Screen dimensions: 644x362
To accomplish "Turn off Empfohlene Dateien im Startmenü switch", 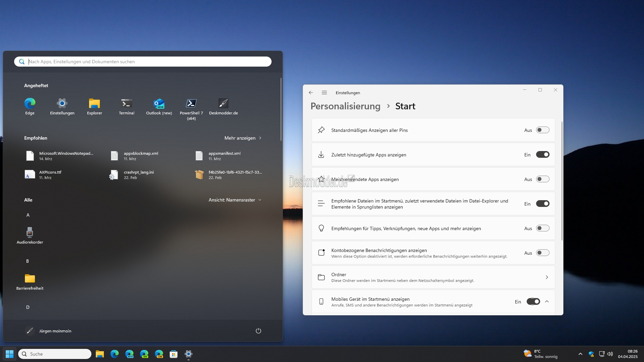I will coord(543,204).
